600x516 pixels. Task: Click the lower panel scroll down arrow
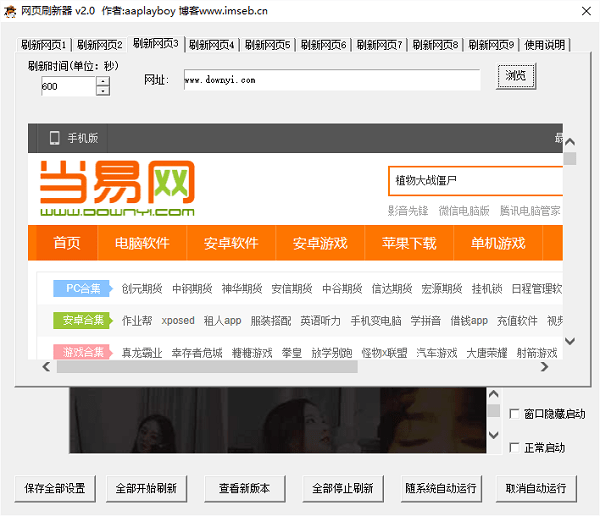pos(494,435)
